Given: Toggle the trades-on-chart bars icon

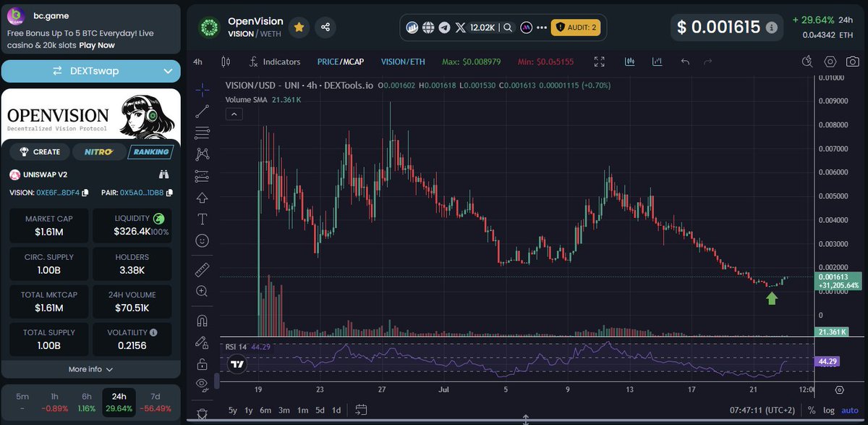Looking at the screenshot, I should (629, 62).
